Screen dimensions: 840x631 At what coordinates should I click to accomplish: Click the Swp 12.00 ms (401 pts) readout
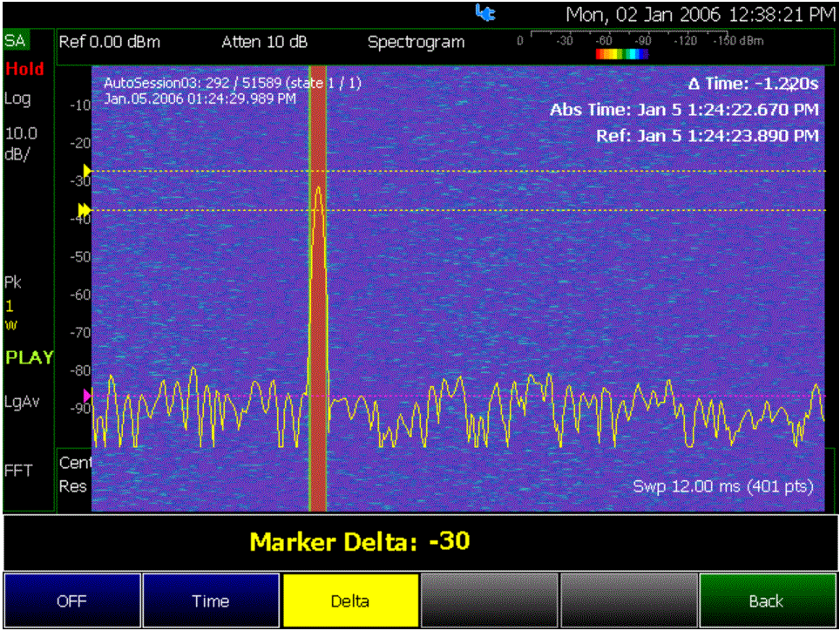click(723, 486)
